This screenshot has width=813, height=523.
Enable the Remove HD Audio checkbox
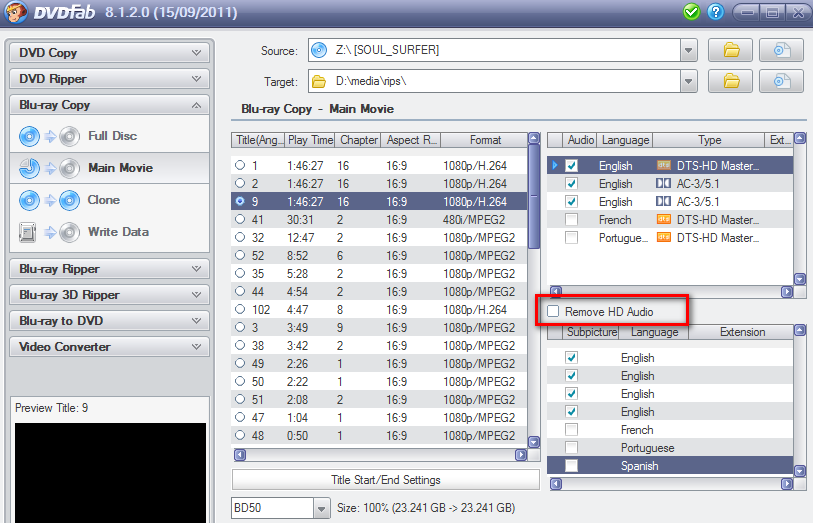click(x=553, y=311)
